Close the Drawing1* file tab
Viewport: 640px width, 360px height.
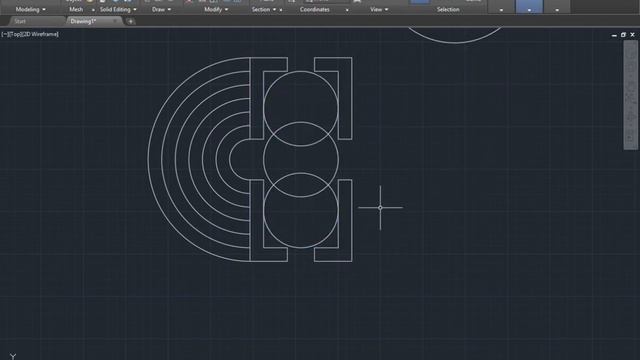[x=115, y=21]
